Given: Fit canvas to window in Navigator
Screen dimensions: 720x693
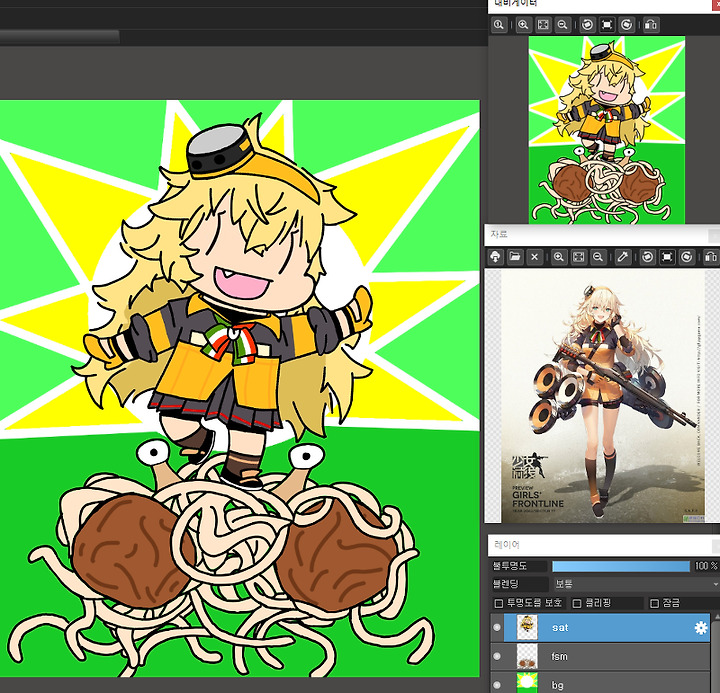Looking at the screenshot, I should pyautogui.click(x=543, y=25).
